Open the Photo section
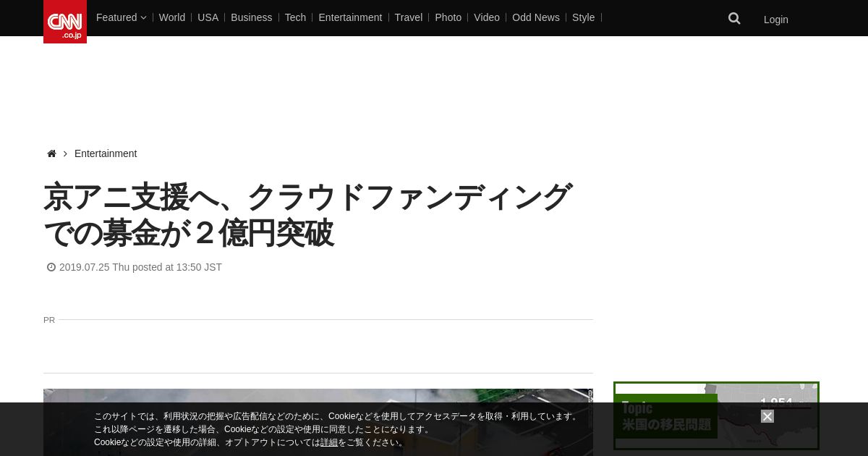 (448, 17)
